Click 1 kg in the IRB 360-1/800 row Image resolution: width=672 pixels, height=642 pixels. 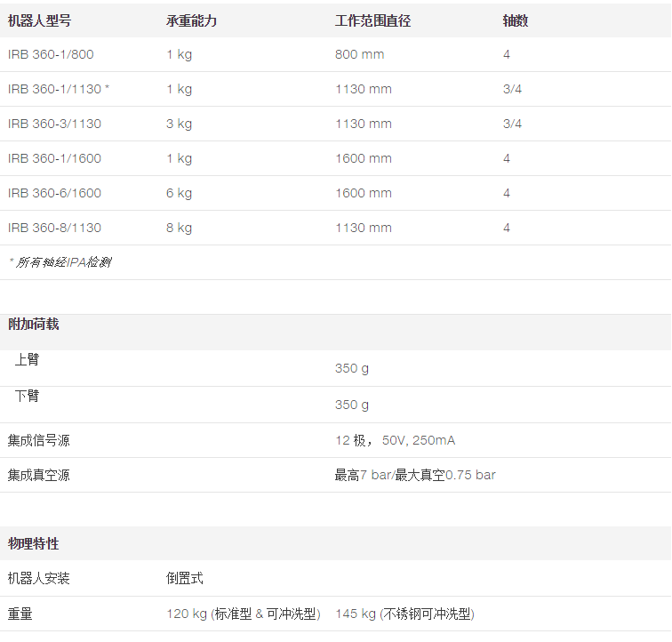tap(180, 55)
